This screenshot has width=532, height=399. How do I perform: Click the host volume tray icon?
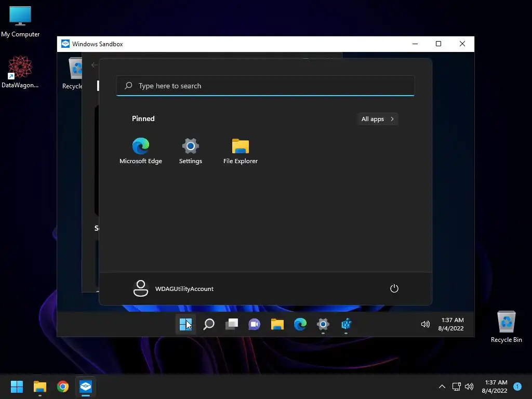click(x=469, y=387)
